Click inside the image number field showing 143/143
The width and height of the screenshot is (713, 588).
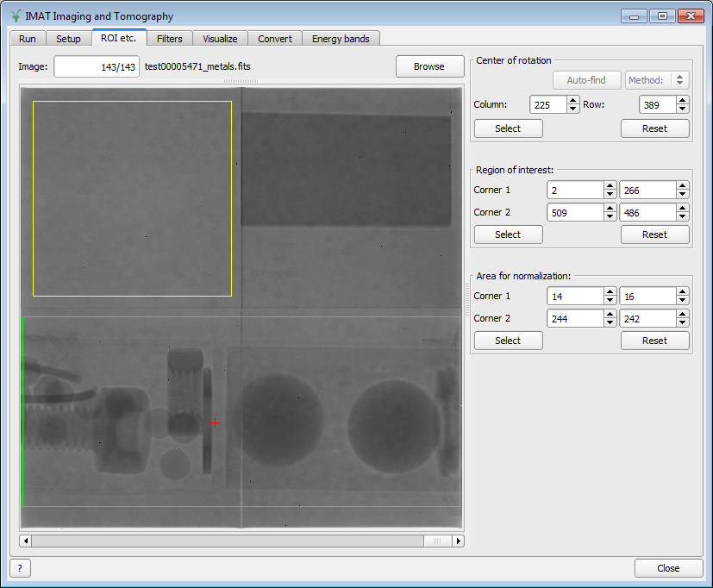pyautogui.click(x=96, y=66)
